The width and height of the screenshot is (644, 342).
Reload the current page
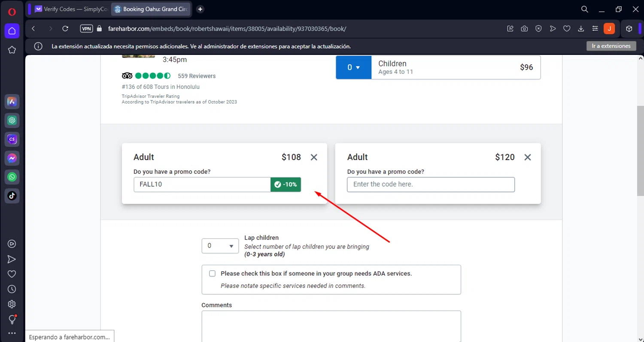[x=65, y=29]
